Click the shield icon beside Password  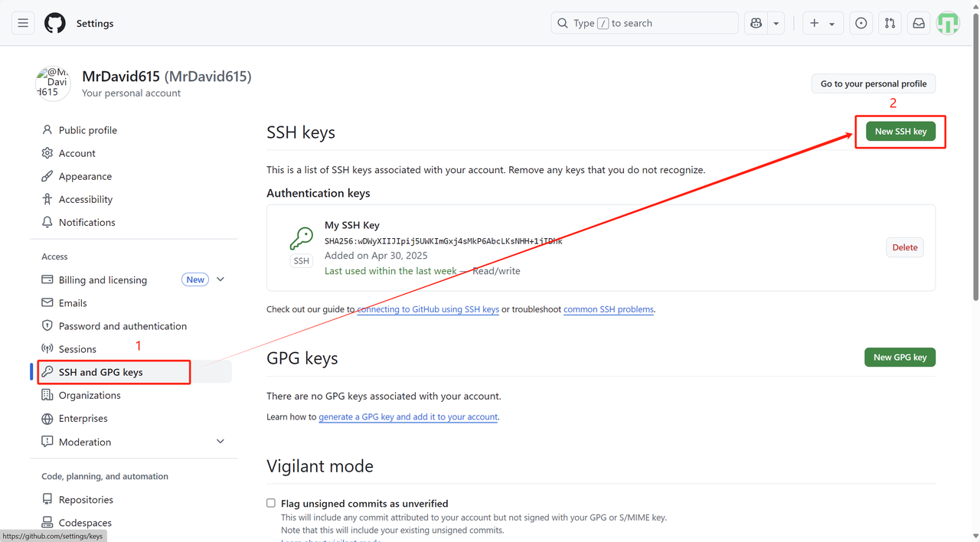tap(47, 325)
